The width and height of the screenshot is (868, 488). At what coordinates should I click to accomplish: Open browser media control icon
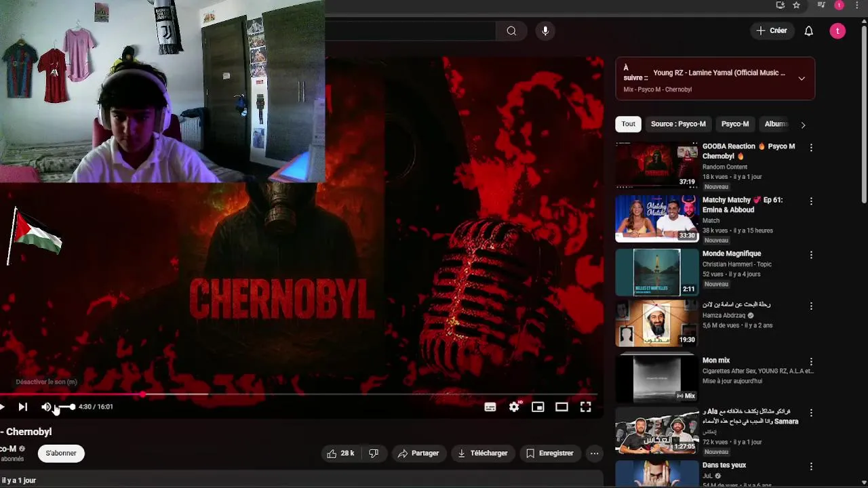pyautogui.click(x=821, y=5)
